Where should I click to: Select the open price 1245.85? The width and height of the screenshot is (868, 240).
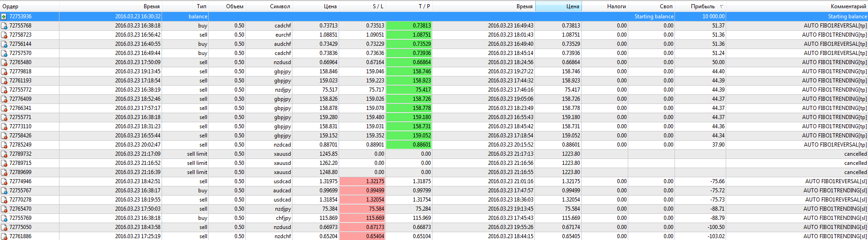tap(329, 154)
